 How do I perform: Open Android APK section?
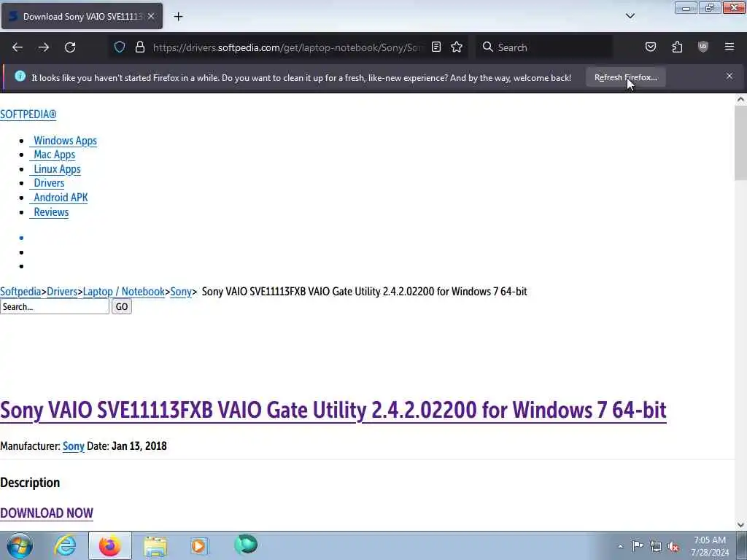tap(59, 197)
